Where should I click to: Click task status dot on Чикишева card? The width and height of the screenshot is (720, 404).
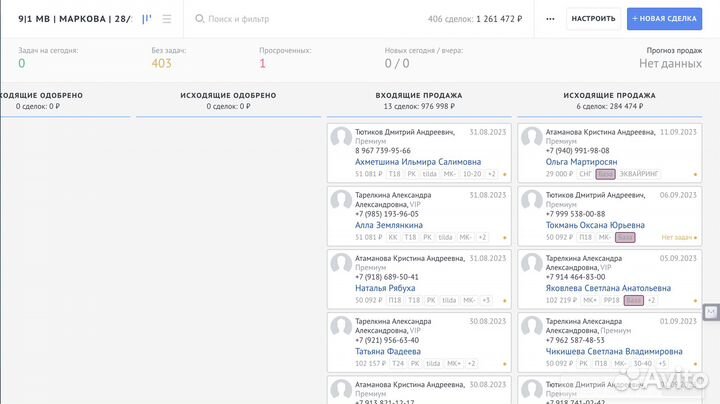(695, 364)
